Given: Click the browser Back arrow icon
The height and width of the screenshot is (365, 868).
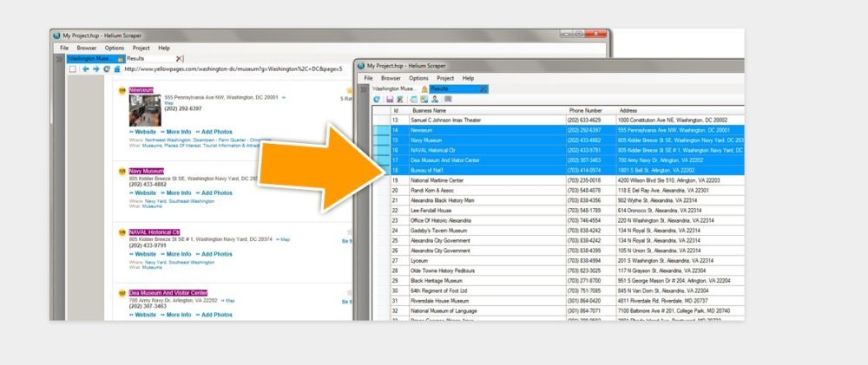Looking at the screenshot, I should (85, 68).
